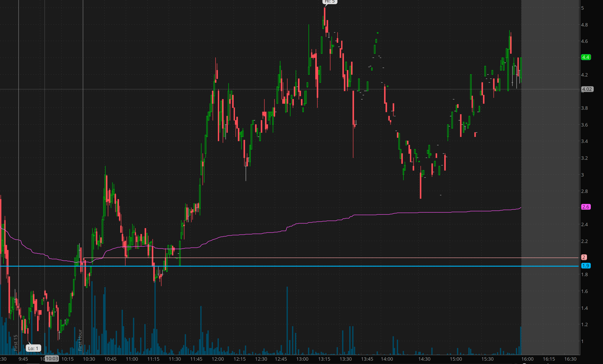Click the 10:03 cursor time label
Viewport: 603px width, 364px height.
pos(52,359)
